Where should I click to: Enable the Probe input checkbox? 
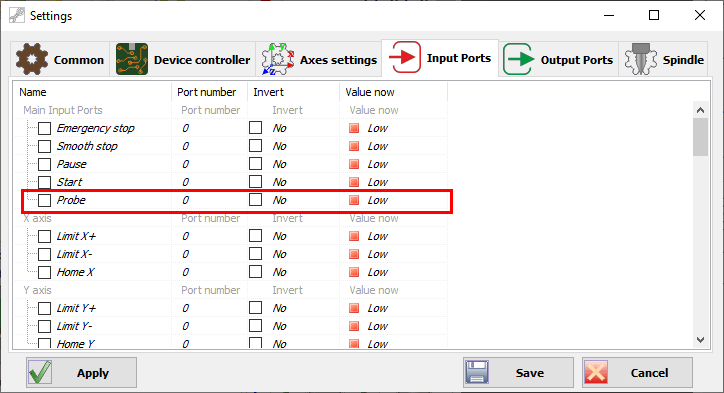pos(44,200)
